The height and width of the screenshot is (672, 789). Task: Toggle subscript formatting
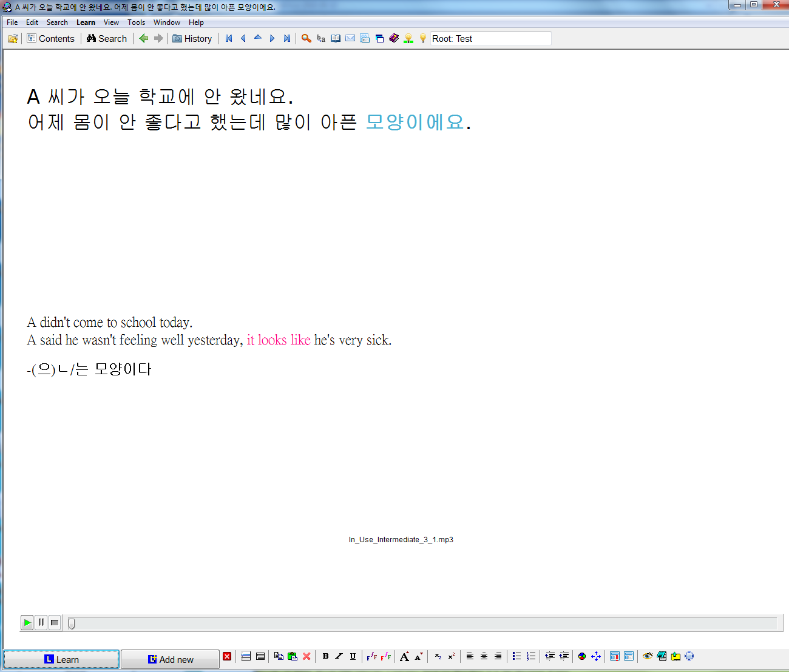[438, 656]
